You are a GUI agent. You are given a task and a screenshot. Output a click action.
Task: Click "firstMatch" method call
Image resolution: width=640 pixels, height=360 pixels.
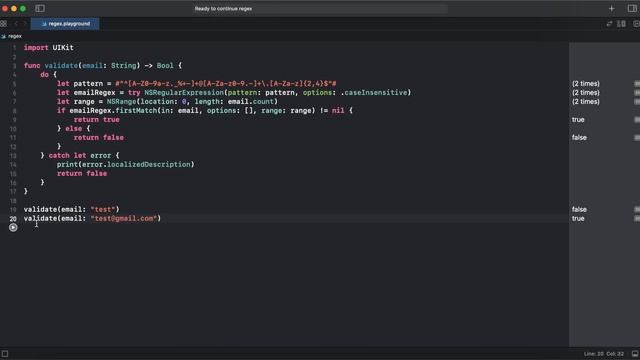136,111
